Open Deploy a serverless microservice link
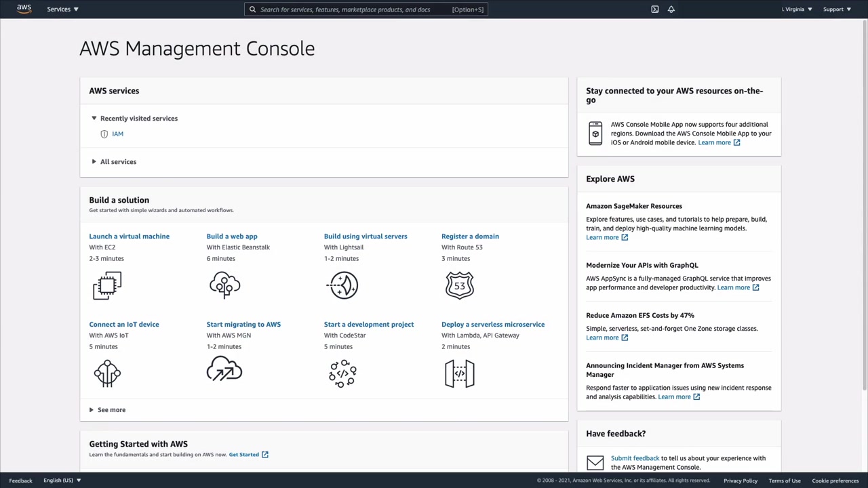This screenshot has width=868, height=488. point(493,325)
